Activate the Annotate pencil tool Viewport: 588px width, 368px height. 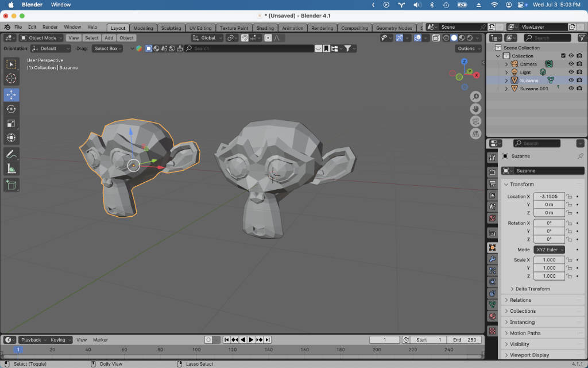click(x=11, y=154)
